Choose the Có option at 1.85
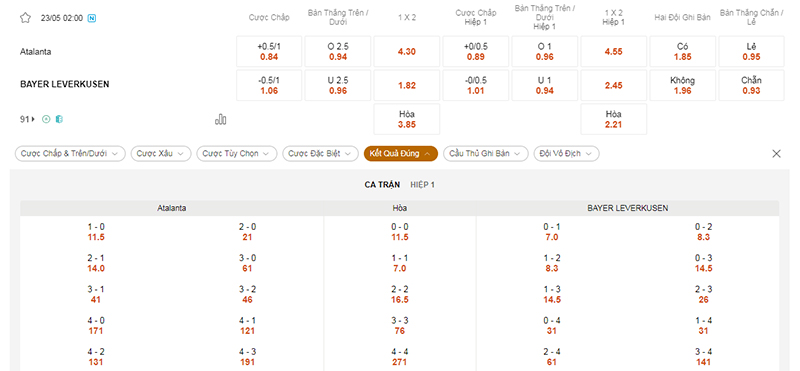Screen dimensions: 800x371 pos(683,51)
